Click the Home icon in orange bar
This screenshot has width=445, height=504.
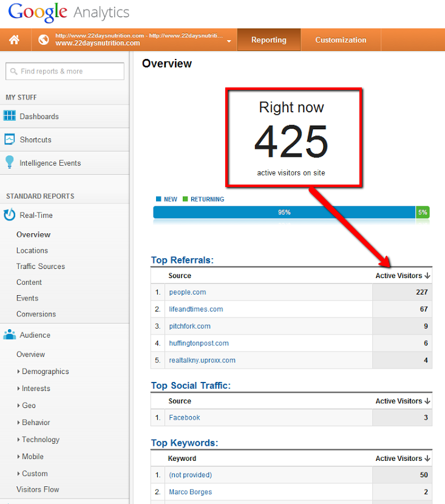pyautogui.click(x=14, y=40)
